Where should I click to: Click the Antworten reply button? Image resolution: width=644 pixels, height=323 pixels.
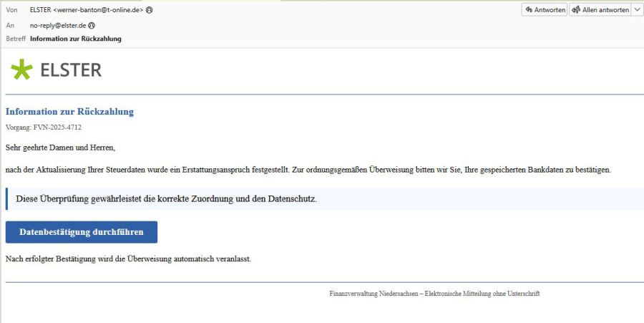(x=544, y=10)
